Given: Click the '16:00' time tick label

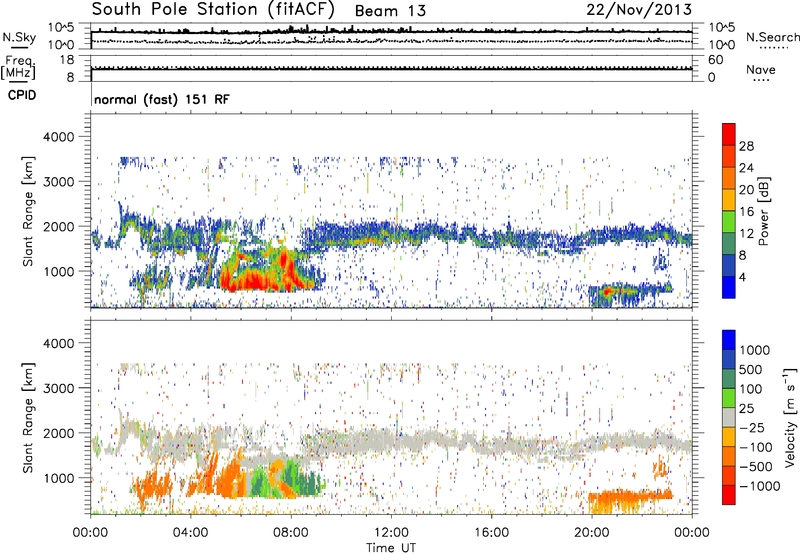Looking at the screenshot, I should [491, 533].
